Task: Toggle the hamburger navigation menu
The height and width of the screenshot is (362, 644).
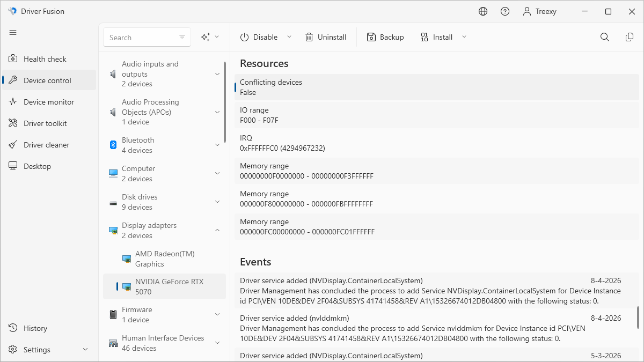Action: (x=13, y=33)
